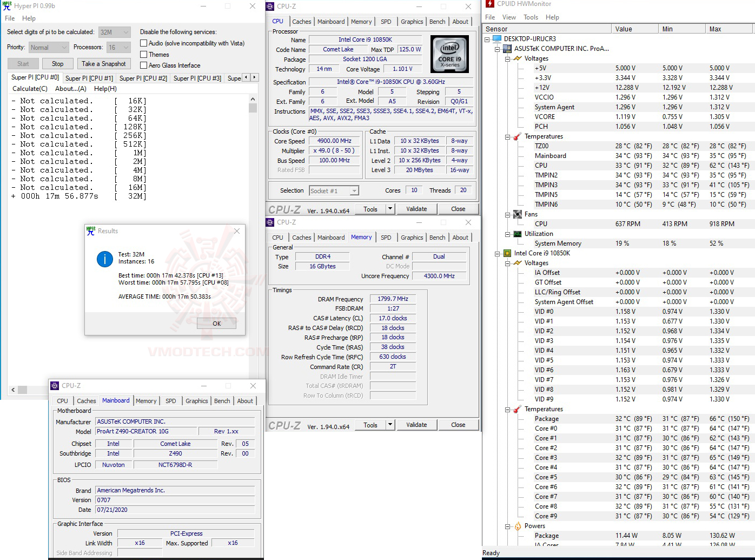
Task: Click the motherboard Temperatures thermometer icon
Action: click(x=517, y=136)
